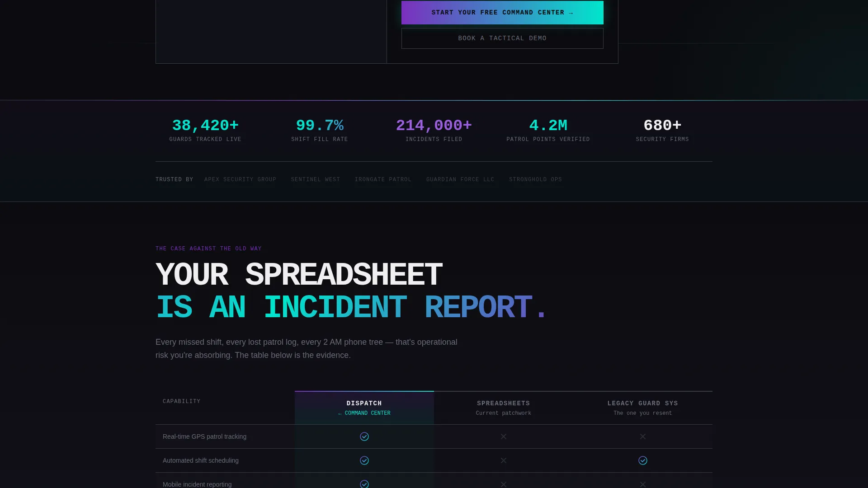
Task: Click the 99.7% shift fill rate stat
Action: pos(320,130)
